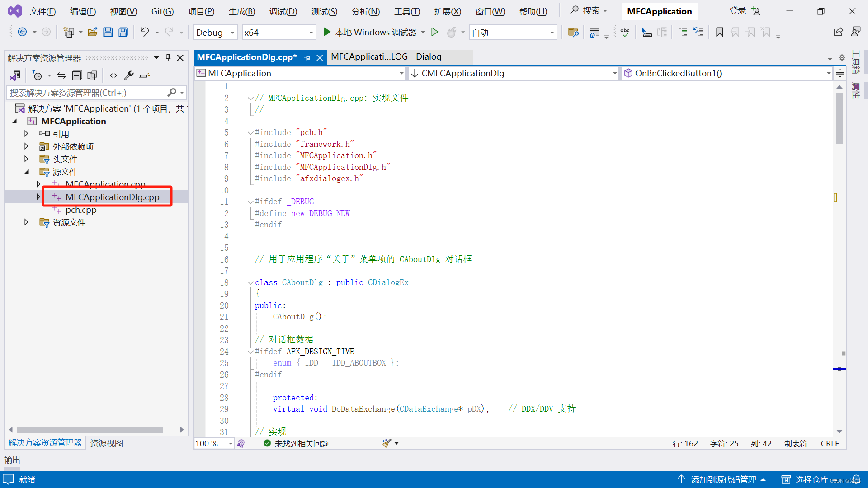Screen dimensions: 868x488
Task: Open the x64 platform dropdown
Action: [278, 33]
